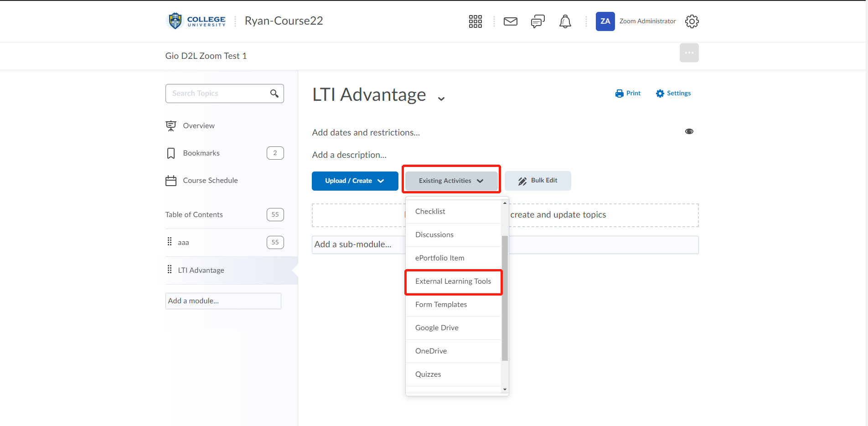Click the Bookmarks icon in sidebar
868x426 pixels.
tap(171, 153)
